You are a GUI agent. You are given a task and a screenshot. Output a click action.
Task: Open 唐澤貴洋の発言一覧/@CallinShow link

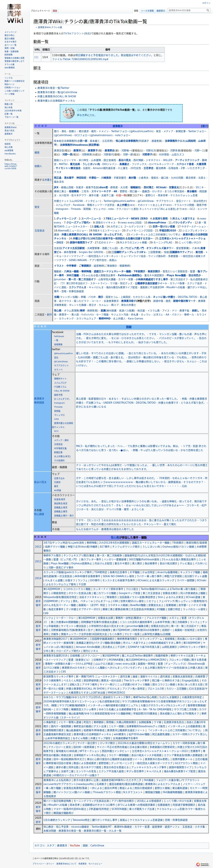(57, 92)
